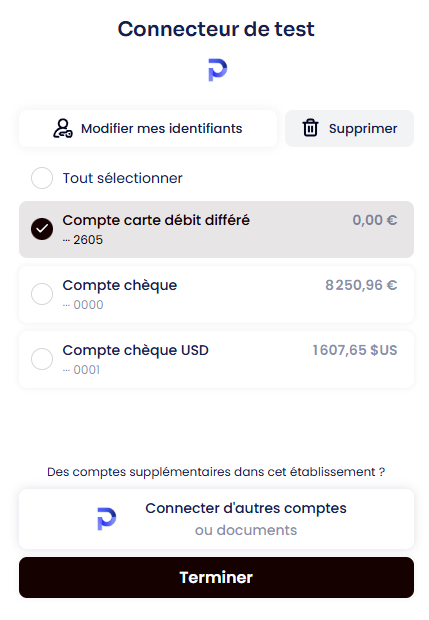
Task: Open Connecter d'autres comptes
Action: pyautogui.click(x=216, y=519)
